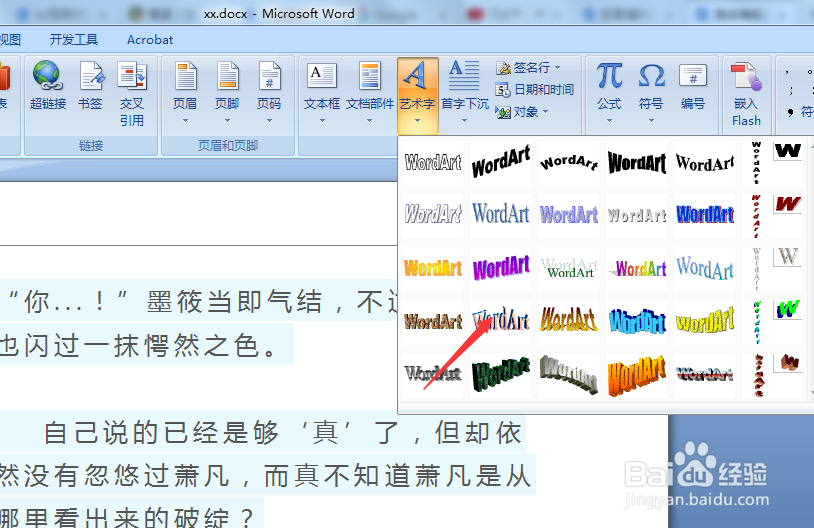Choose the silver perspective 3D WordArt style
The image size is (814, 528).
click(569, 375)
